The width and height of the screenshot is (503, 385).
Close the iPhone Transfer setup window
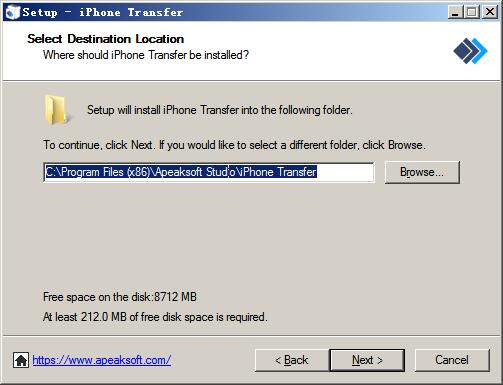tap(490, 12)
